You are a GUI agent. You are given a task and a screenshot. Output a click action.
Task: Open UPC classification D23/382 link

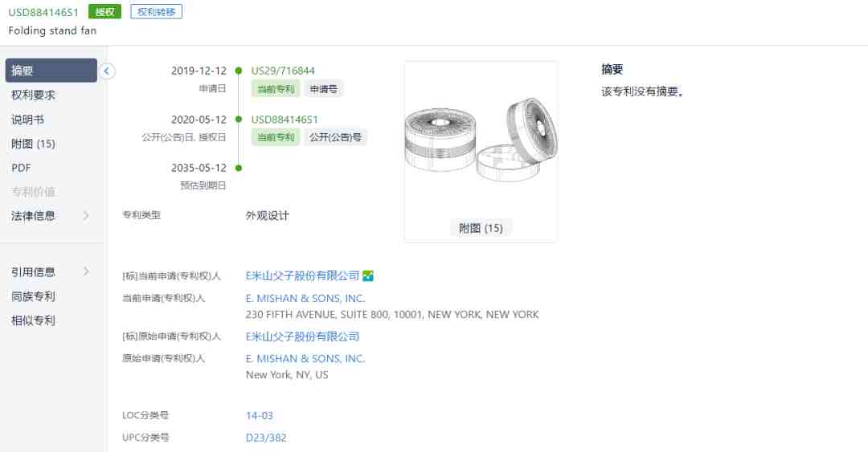tap(266, 438)
